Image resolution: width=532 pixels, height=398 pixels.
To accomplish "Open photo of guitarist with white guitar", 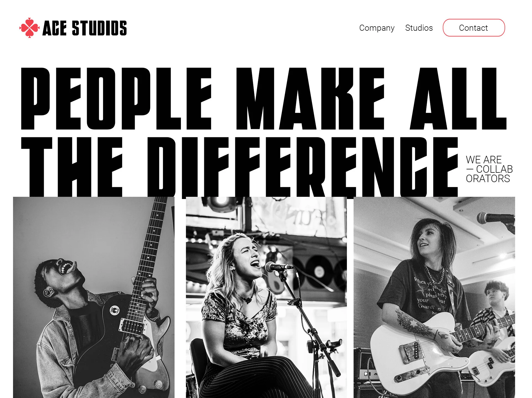I will (x=434, y=297).
